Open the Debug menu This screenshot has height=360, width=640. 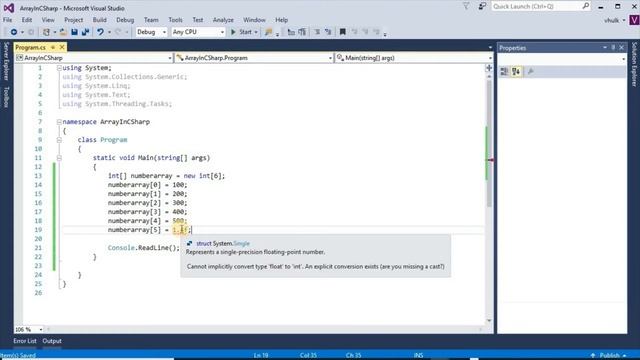(125, 20)
